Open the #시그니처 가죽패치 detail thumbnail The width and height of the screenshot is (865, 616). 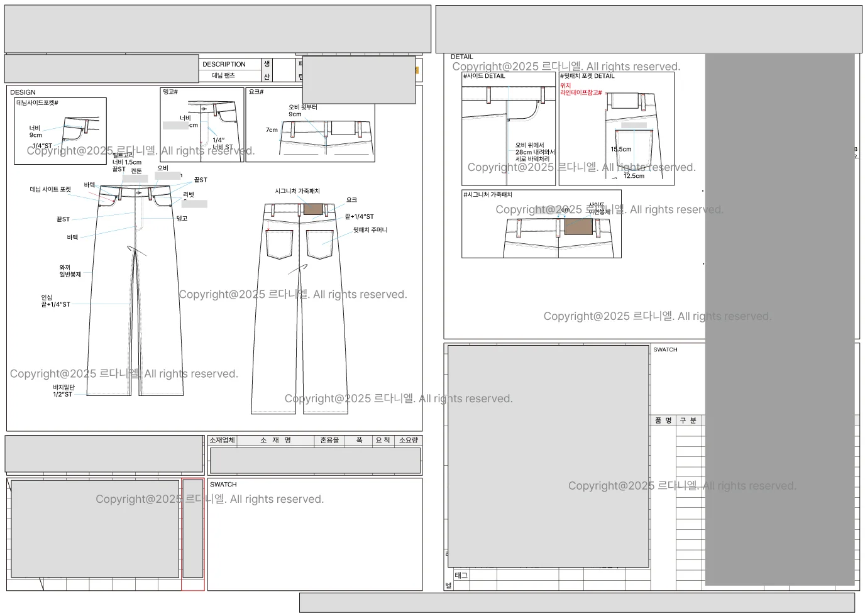(x=541, y=225)
